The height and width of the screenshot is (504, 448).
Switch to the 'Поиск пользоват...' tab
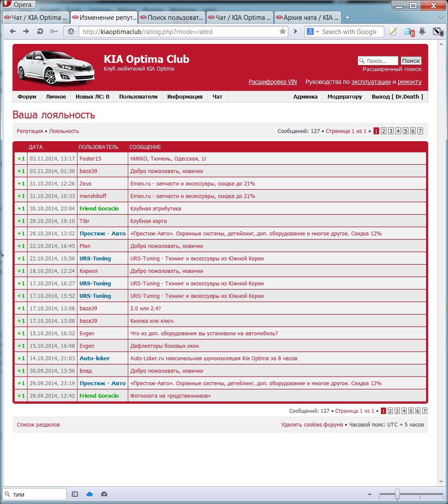pos(171,18)
